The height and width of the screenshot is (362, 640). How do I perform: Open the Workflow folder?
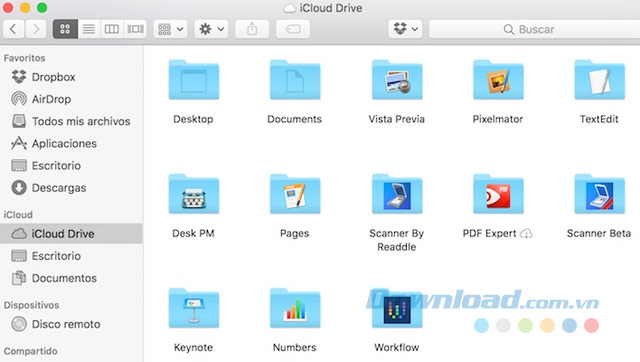pyautogui.click(x=397, y=309)
